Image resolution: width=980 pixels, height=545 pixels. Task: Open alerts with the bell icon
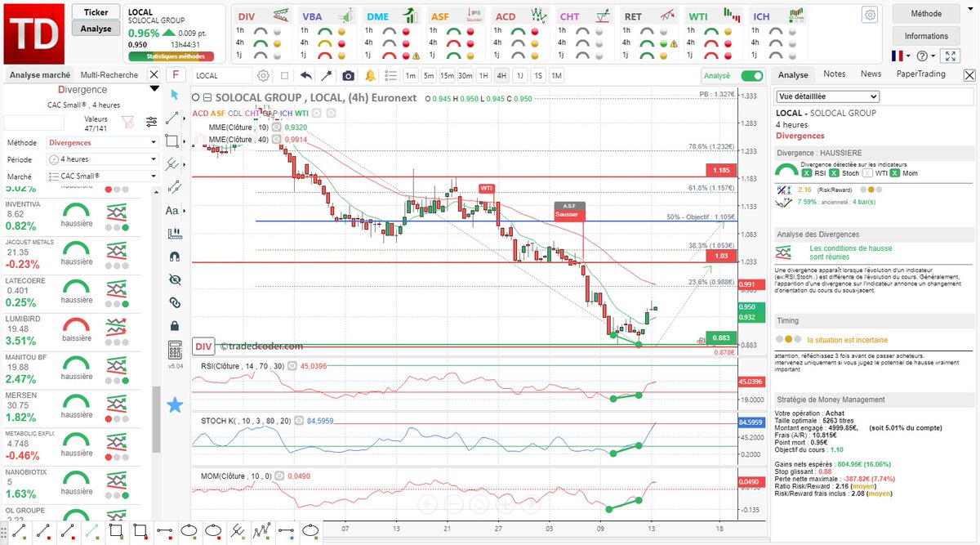[x=371, y=75]
